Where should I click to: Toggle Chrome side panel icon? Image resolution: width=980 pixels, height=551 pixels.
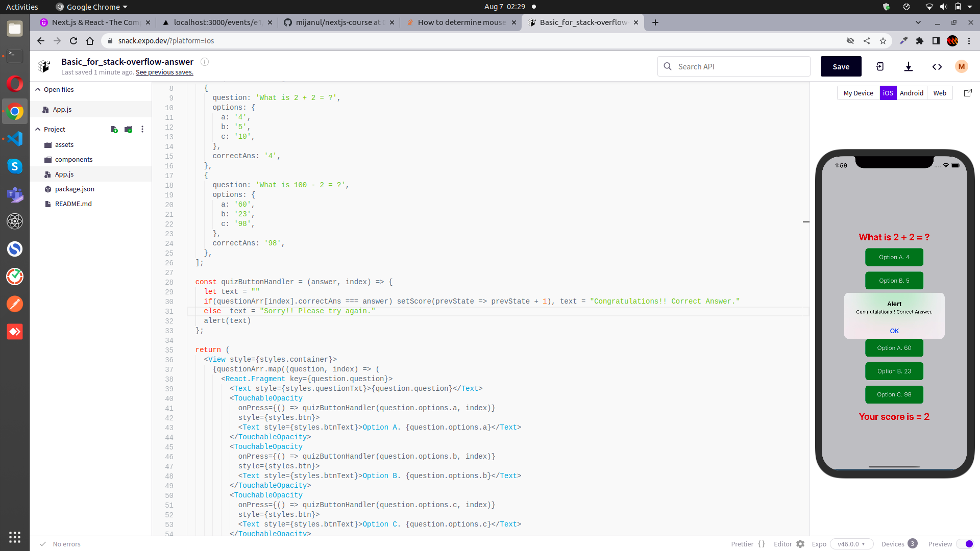click(936, 41)
